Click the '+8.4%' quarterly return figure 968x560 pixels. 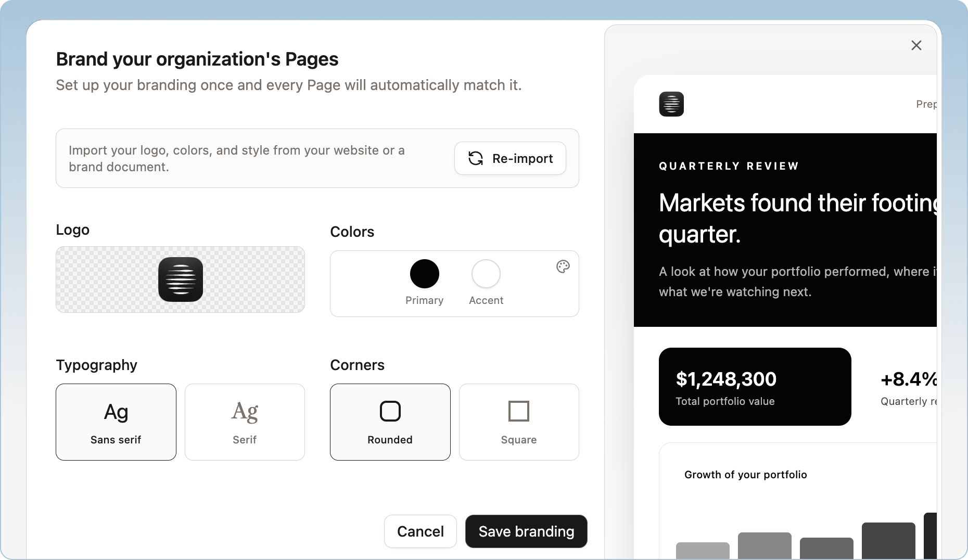pyautogui.click(x=909, y=379)
